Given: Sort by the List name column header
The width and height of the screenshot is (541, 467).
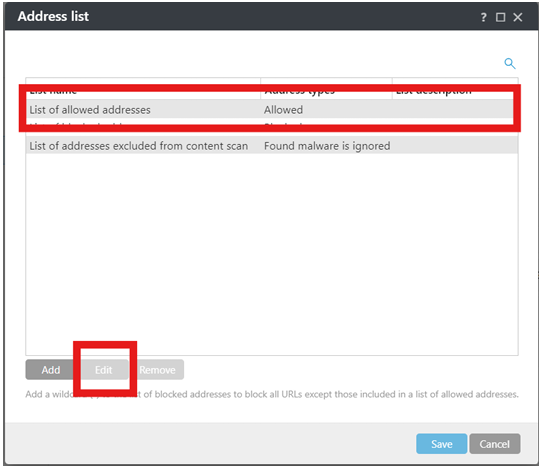Looking at the screenshot, I should (143, 90).
